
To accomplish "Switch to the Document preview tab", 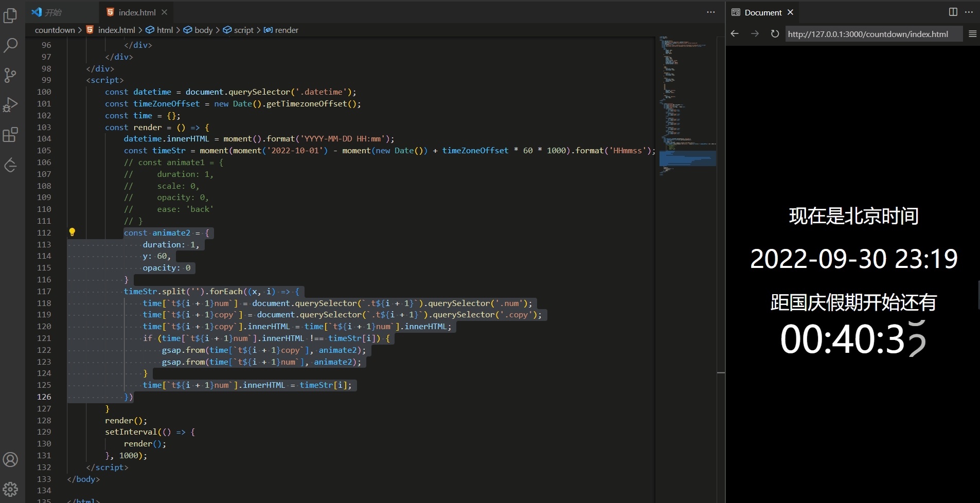I will 762,12.
